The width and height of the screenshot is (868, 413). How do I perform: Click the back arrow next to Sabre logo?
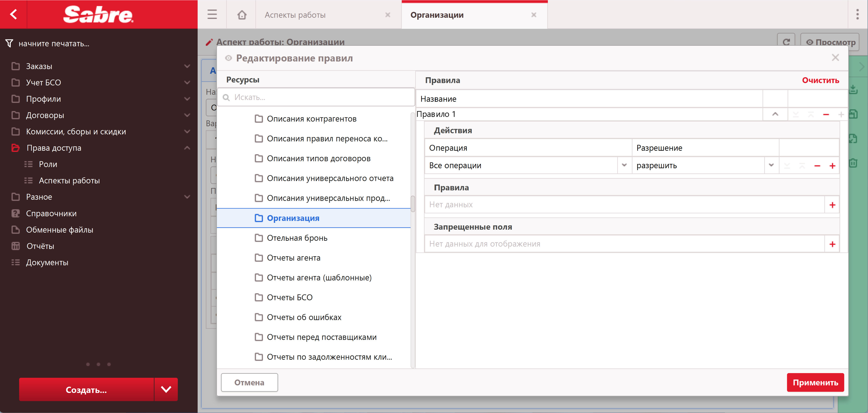[14, 14]
